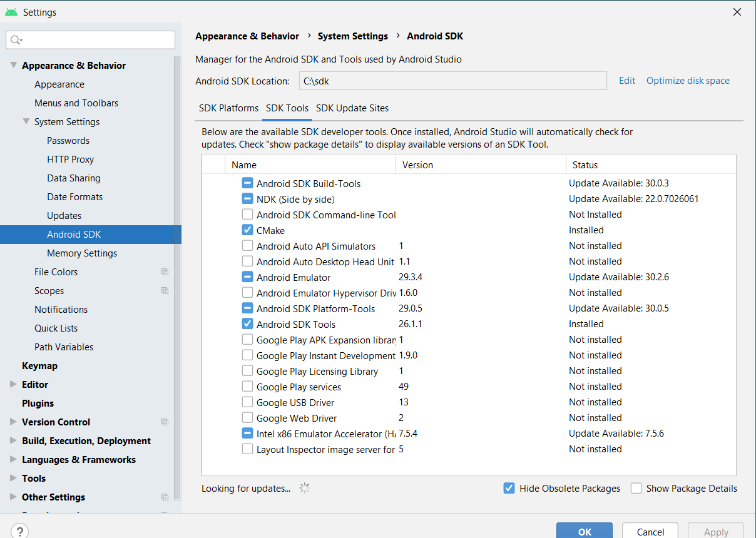Select the Google Play Licensing Library row

click(x=469, y=371)
